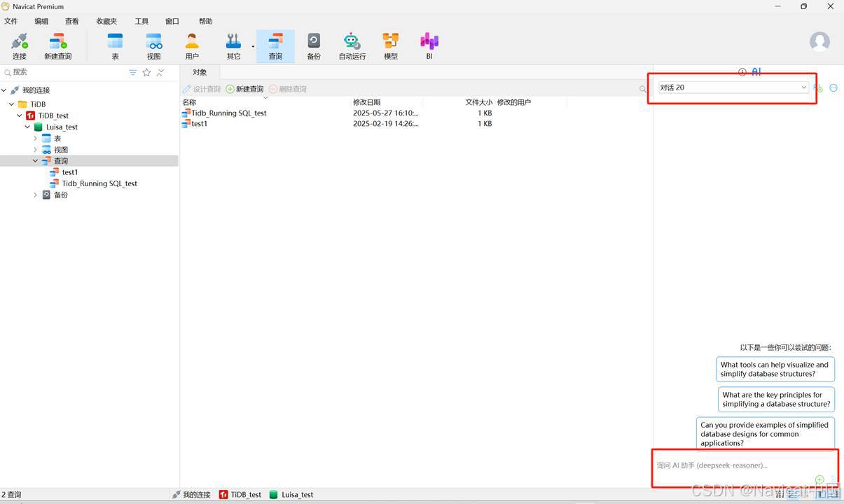Click the 新建查询 icon in the main toolbar
The image size is (844, 504).
(x=58, y=46)
